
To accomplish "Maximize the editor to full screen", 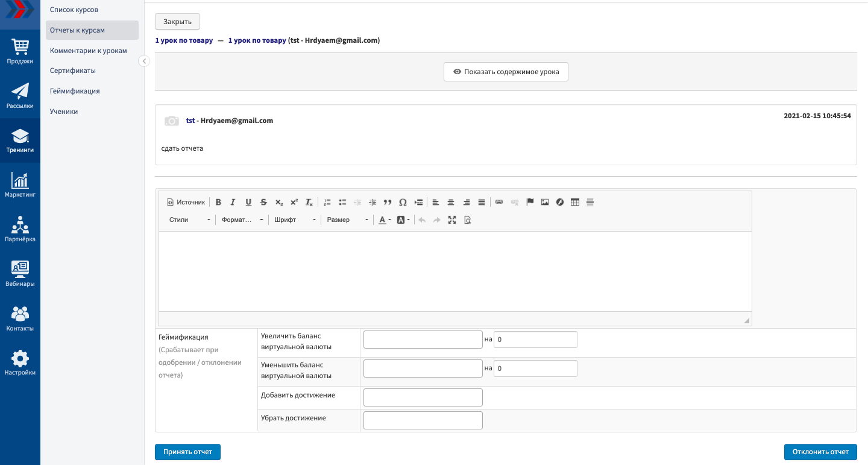I will [x=452, y=220].
